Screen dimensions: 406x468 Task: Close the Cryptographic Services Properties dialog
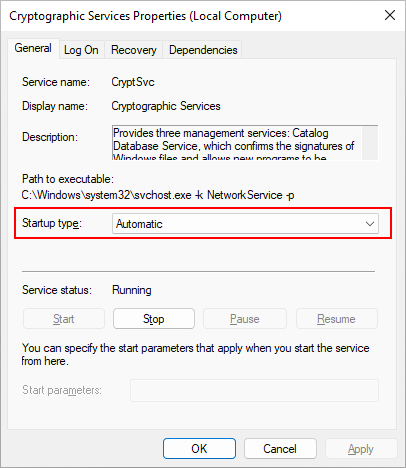pos(390,15)
